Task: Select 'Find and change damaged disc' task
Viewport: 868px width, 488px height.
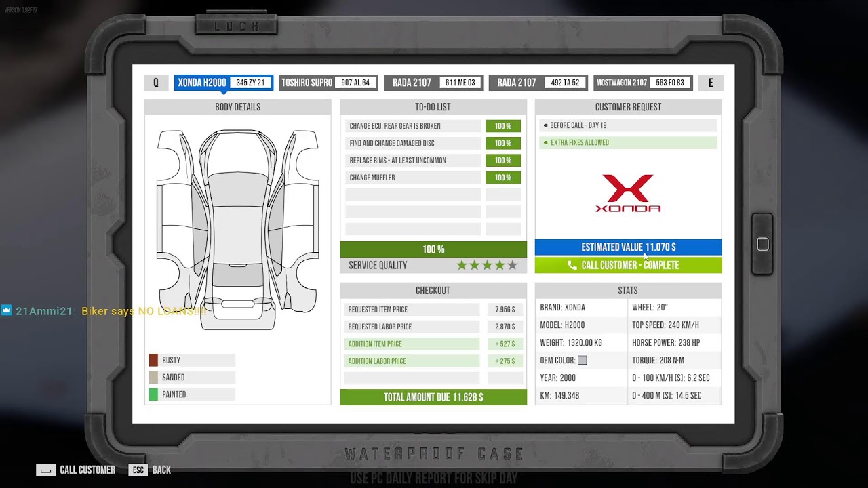Action: click(413, 143)
